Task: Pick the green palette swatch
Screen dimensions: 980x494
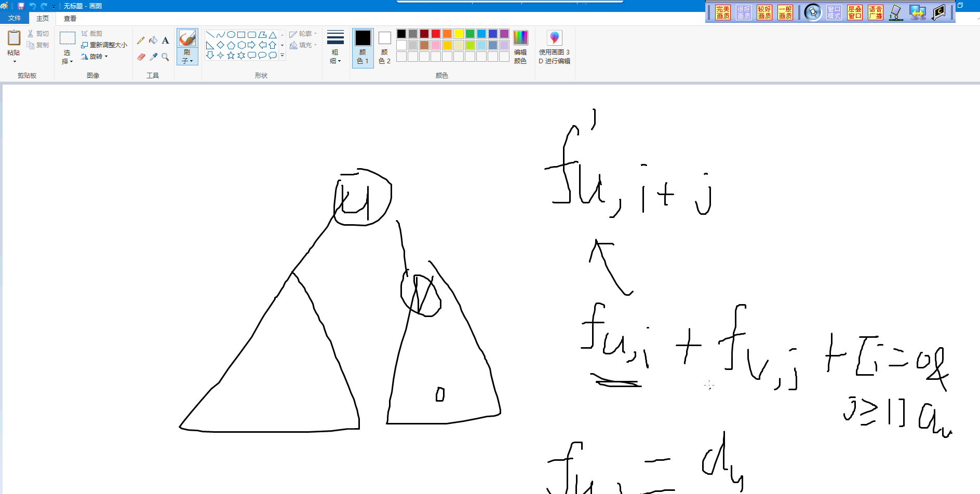Action: [x=470, y=34]
